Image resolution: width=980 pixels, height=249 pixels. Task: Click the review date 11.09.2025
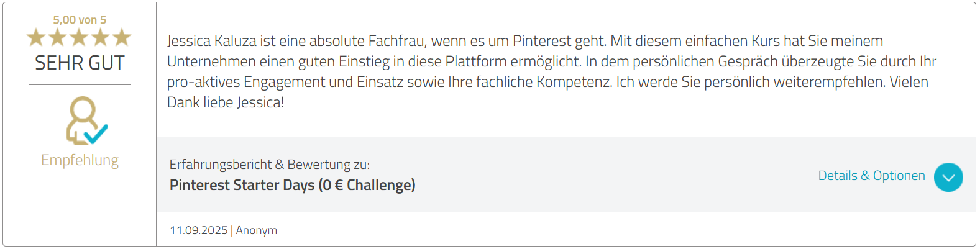[x=199, y=230]
